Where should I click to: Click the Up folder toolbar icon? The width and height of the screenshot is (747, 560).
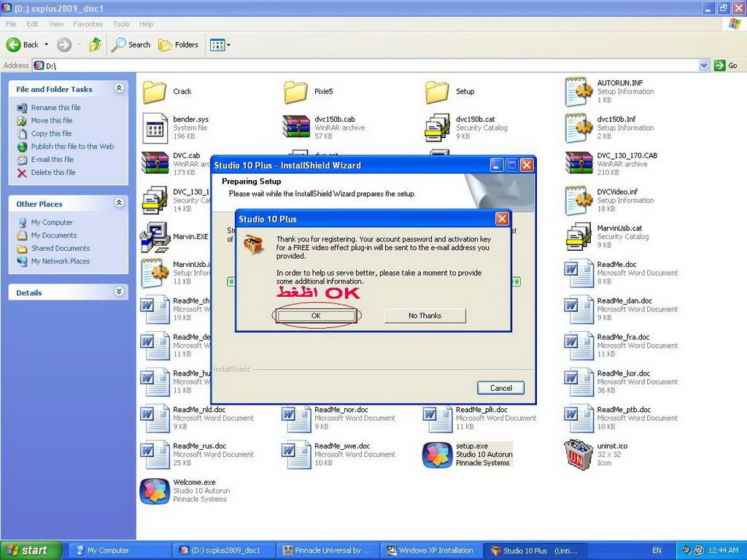[96, 44]
